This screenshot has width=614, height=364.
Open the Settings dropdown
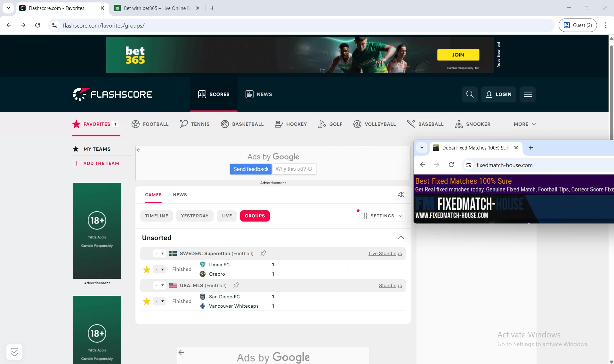point(381,215)
